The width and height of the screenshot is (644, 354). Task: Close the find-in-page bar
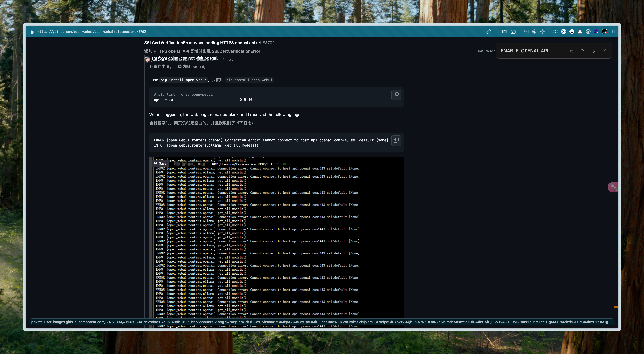click(x=604, y=51)
